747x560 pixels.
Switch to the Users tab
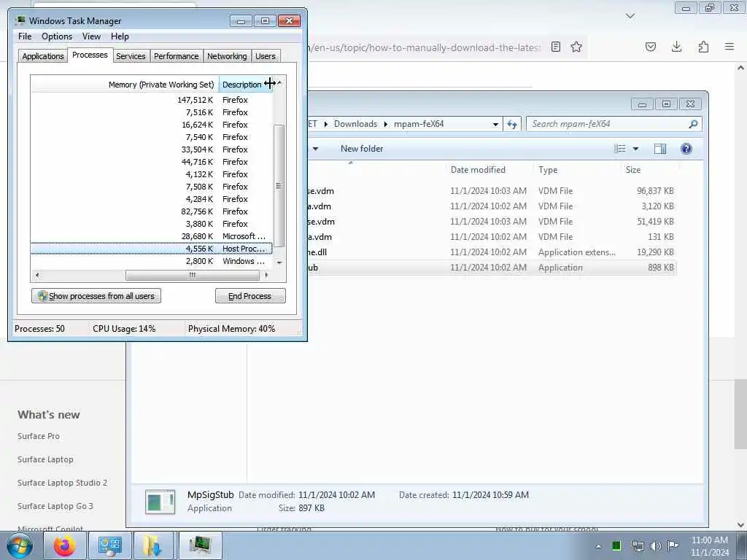pyautogui.click(x=266, y=56)
